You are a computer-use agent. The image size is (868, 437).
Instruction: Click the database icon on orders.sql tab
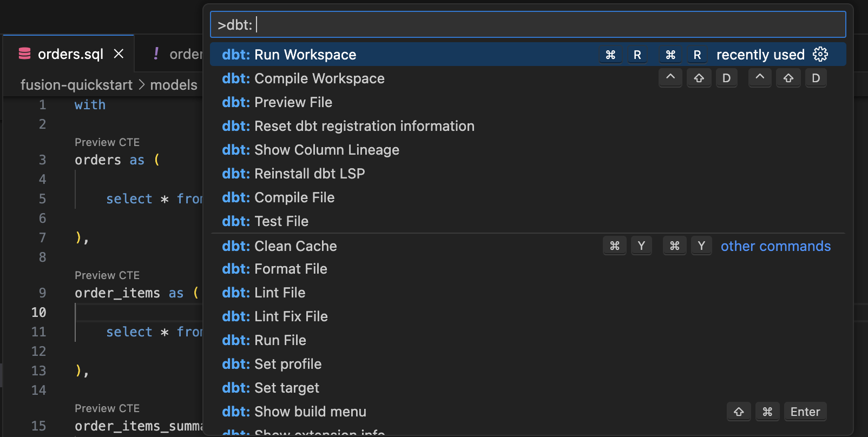click(x=24, y=54)
